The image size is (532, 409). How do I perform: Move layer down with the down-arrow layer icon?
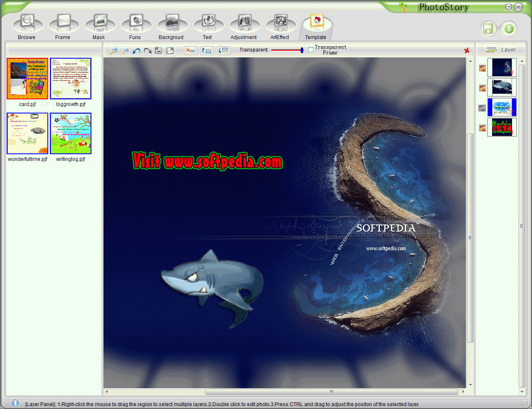(x=224, y=50)
